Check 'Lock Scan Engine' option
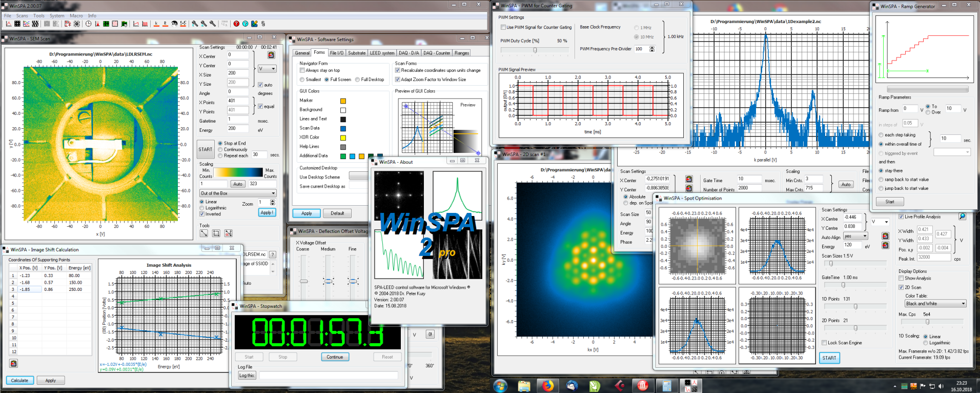980x393 pixels. click(824, 343)
